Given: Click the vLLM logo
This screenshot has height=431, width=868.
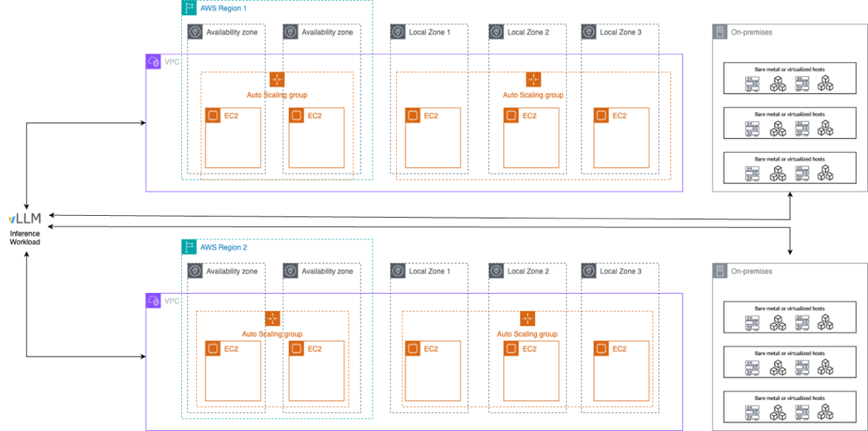Looking at the screenshot, I should 24,218.
